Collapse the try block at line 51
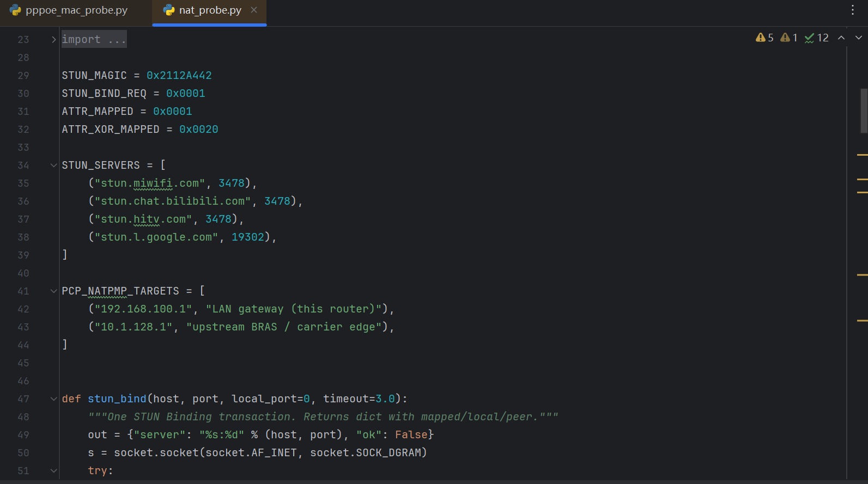This screenshot has height=484, width=868. point(53,470)
